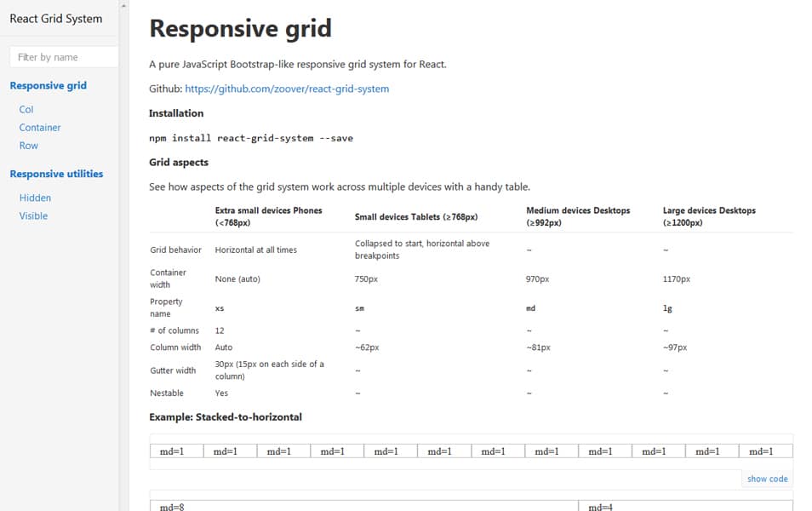Screen dimensions: 812x511
Task: Click the Responsive grid page heading
Action: click(x=240, y=27)
